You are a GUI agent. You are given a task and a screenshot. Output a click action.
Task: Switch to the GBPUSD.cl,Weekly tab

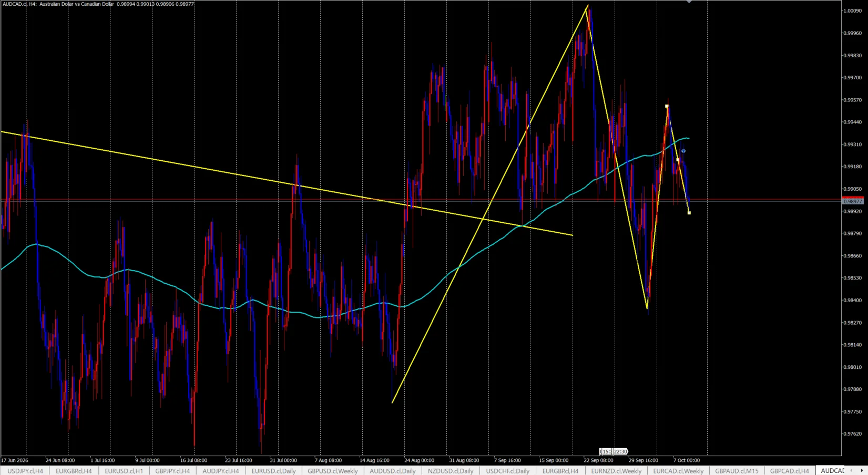coord(333,471)
